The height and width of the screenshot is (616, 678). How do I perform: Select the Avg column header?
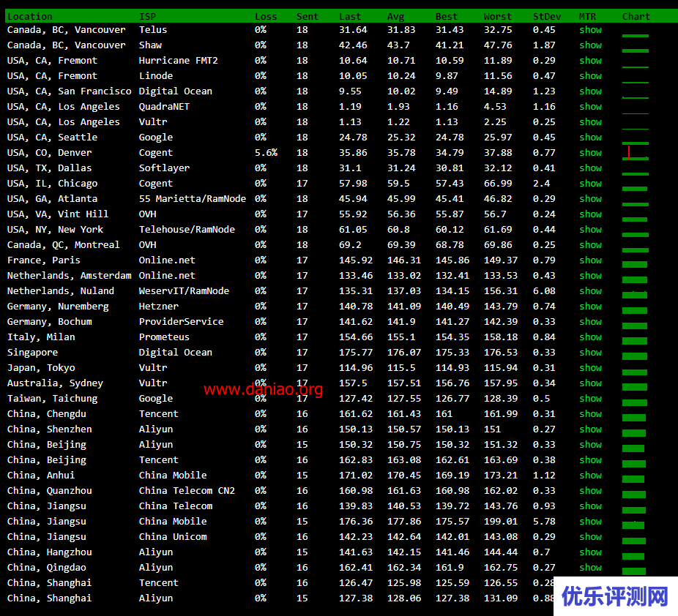tap(395, 16)
